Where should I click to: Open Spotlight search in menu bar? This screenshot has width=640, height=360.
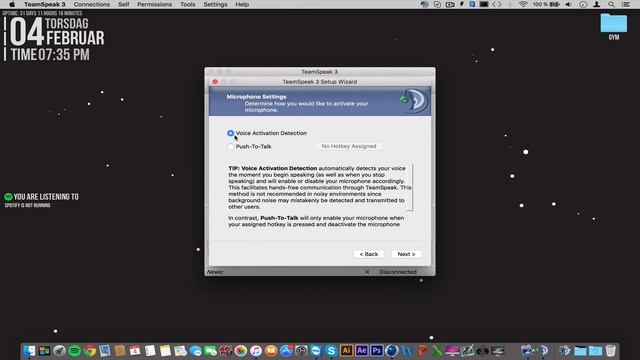611,4
